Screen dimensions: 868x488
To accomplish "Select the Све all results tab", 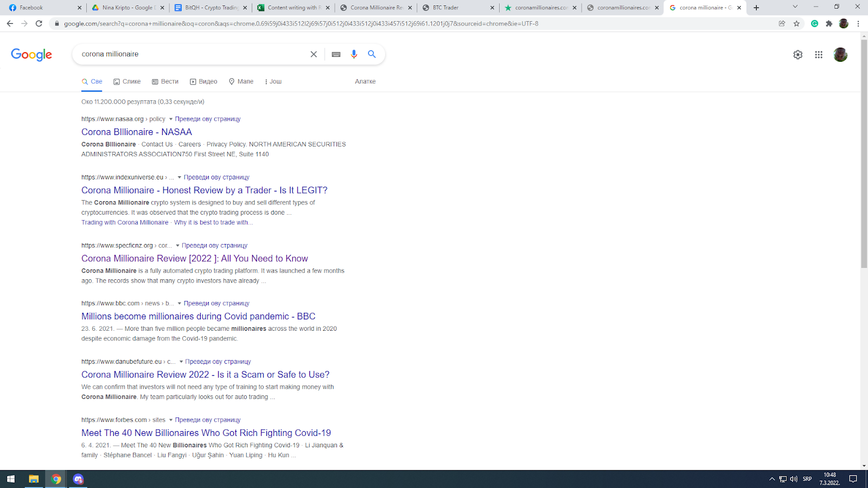I will pyautogui.click(x=92, y=81).
